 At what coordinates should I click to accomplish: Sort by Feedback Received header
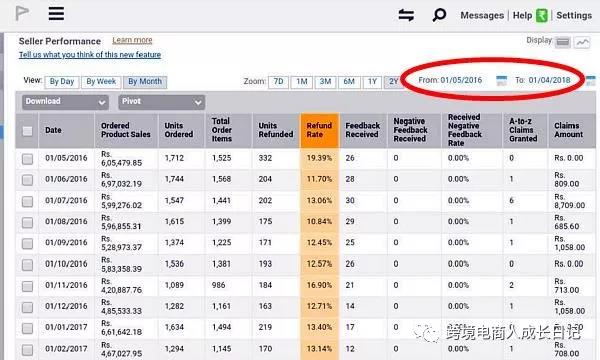(363, 130)
